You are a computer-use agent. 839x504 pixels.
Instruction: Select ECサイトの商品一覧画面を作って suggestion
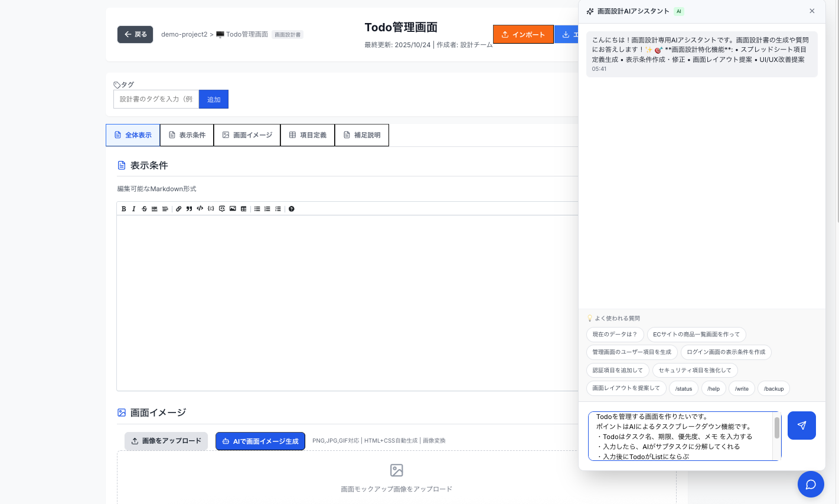click(x=697, y=335)
